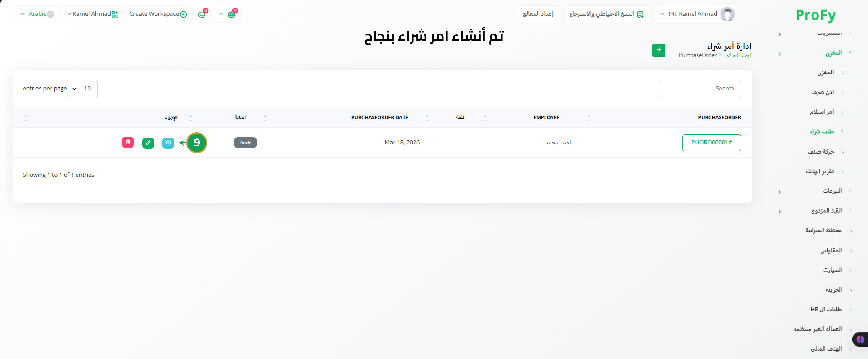
Task: Click PurchaseOrder breadcrumb text
Action: (697, 55)
